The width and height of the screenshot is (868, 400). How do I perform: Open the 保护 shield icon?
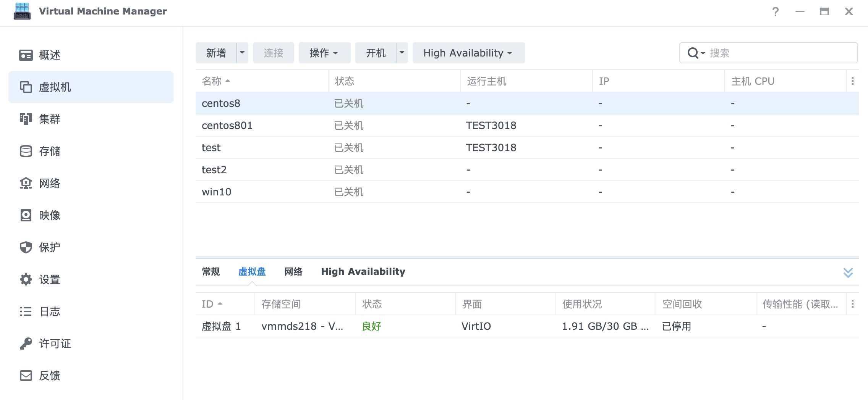click(x=26, y=247)
